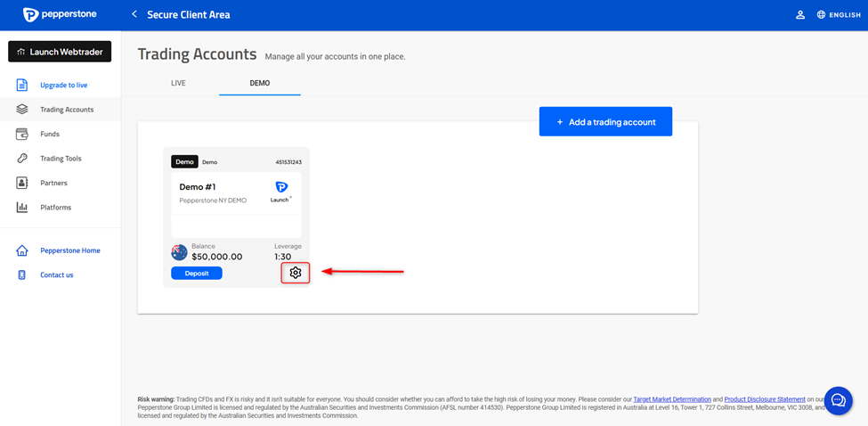Open the Demo #1 account settings gear

pos(296,273)
